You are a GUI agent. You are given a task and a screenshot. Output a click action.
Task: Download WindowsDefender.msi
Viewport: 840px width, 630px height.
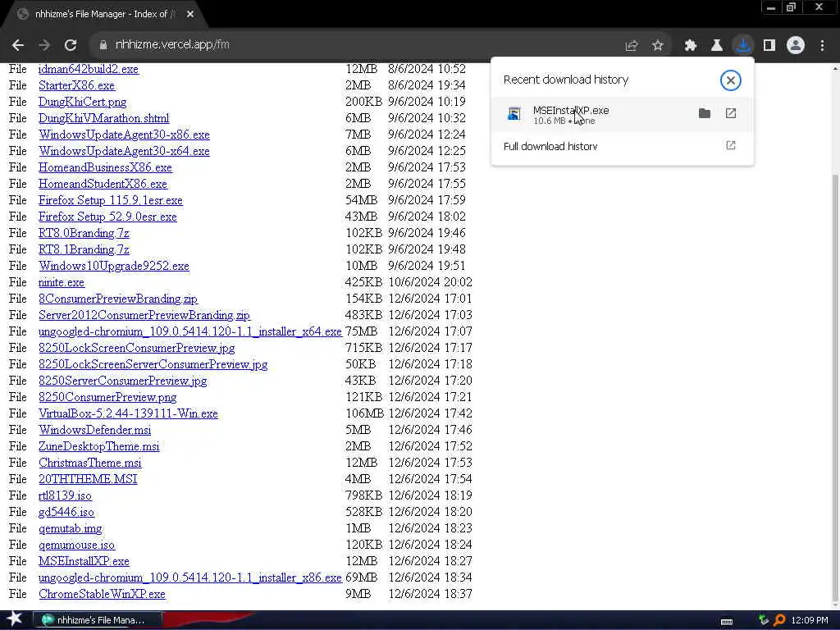pos(95,430)
